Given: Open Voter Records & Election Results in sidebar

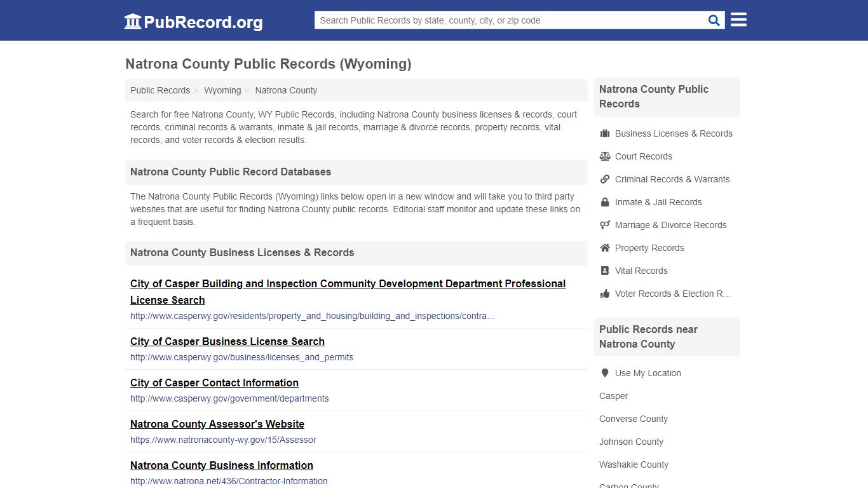Looking at the screenshot, I should [673, 294].
